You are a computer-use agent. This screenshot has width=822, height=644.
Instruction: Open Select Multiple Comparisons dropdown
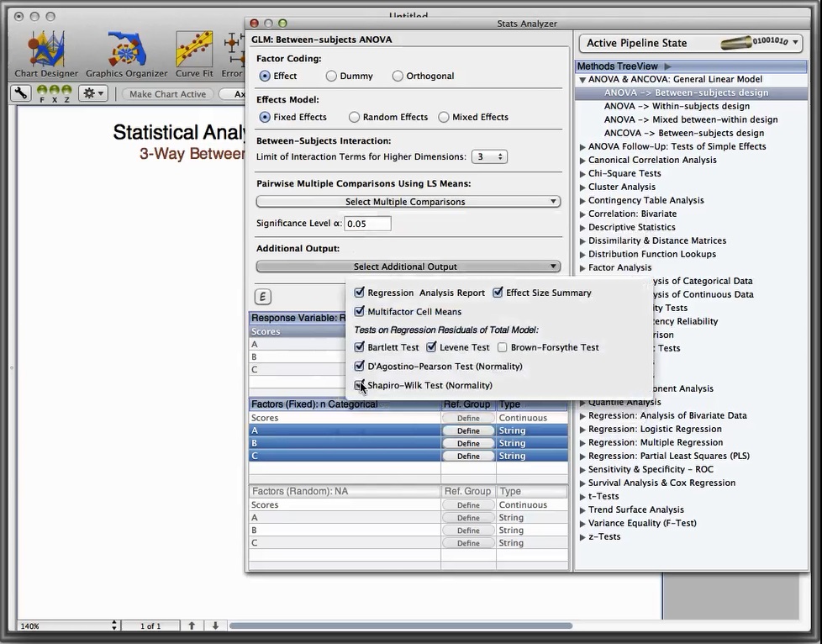[408, 202]
